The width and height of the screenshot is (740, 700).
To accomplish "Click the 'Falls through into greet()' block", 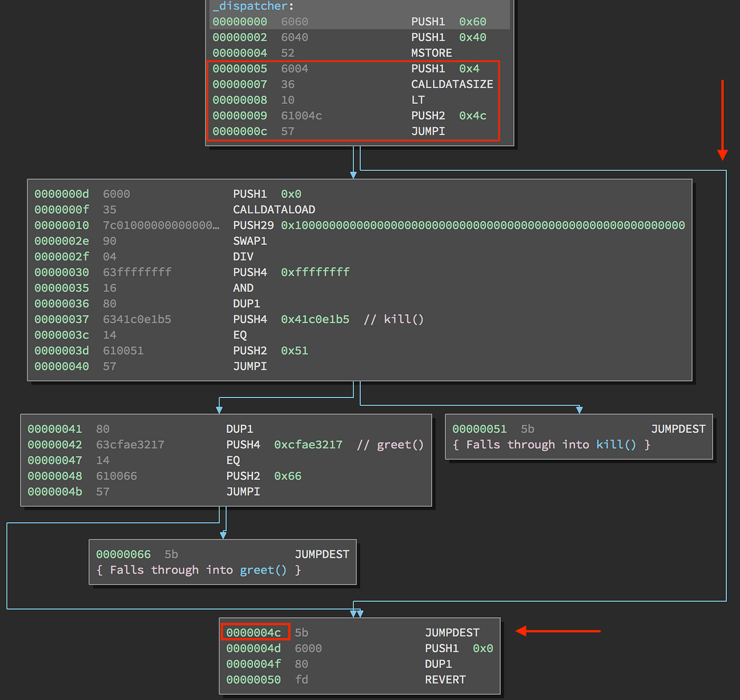I will 222,562.
